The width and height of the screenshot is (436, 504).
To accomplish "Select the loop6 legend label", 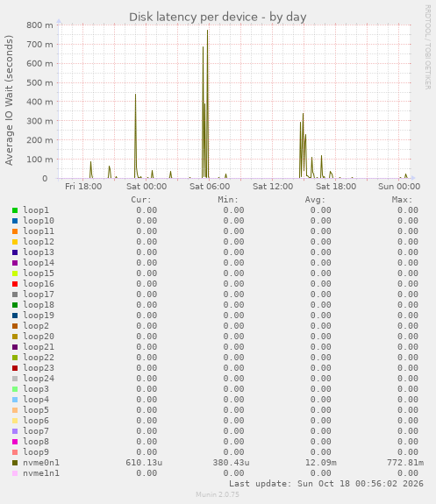I will 36,421.
